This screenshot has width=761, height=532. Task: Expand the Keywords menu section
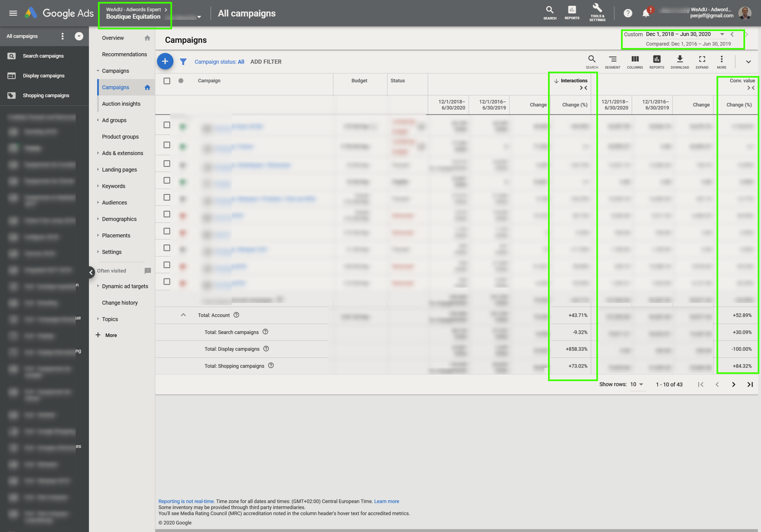(98, 186)
